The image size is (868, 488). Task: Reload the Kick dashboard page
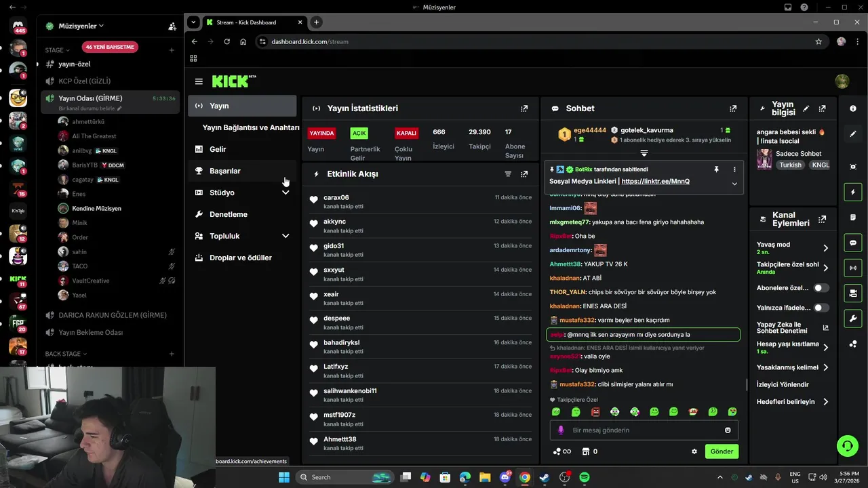click(227, 41)
